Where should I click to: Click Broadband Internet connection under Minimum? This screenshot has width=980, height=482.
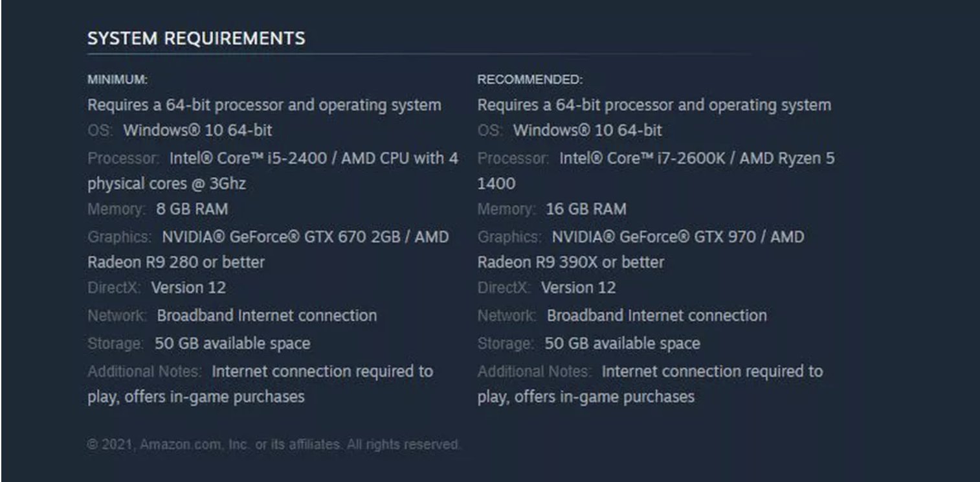(267, 316)
